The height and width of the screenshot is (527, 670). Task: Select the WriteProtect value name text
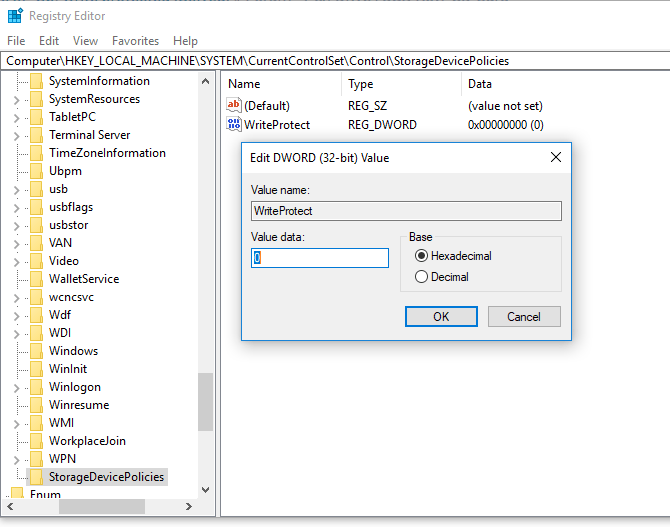tap(277, 125)
